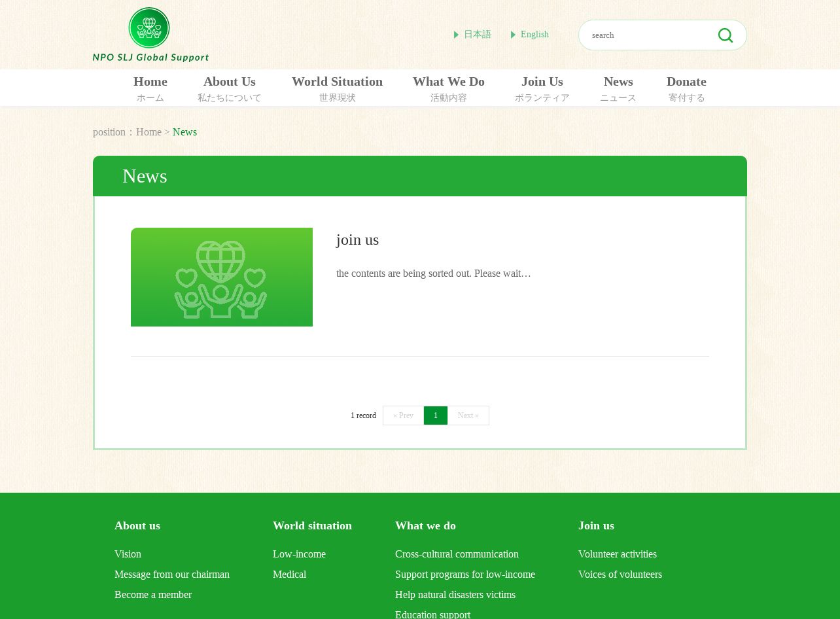Open the Join Us menu item
840x619 pixels.
coord(542,88)
